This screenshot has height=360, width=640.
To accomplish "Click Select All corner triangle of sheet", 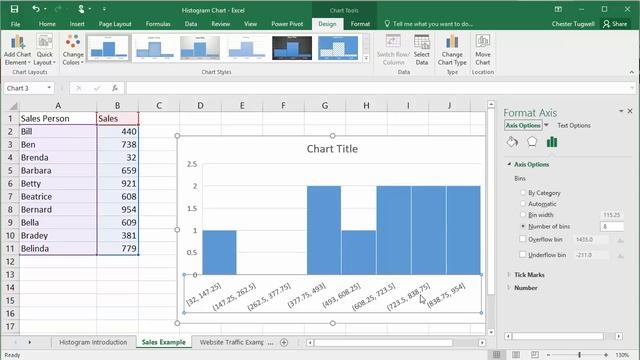I will click(x=13, y=106).
